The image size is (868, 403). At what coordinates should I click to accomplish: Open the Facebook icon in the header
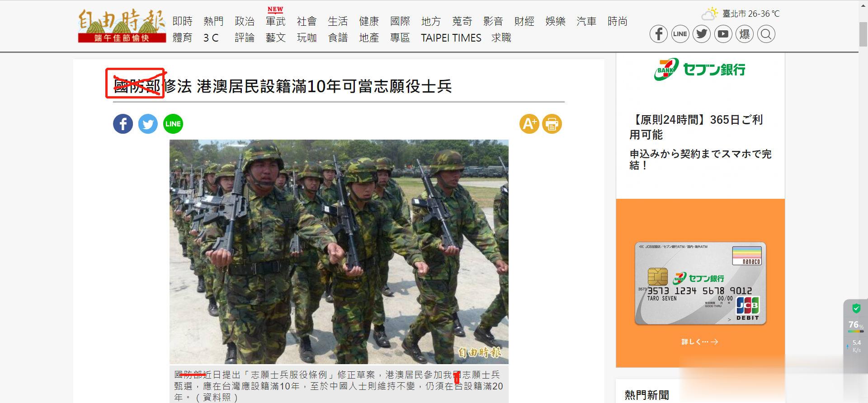658,34
